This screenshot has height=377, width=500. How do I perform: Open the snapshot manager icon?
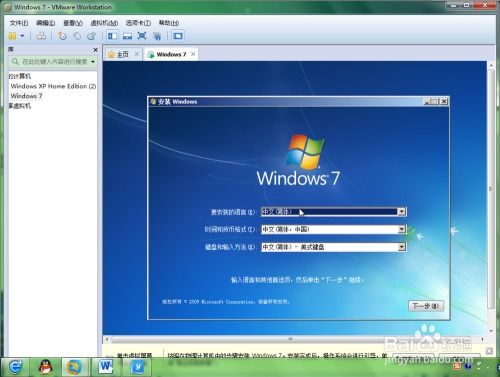91,36
